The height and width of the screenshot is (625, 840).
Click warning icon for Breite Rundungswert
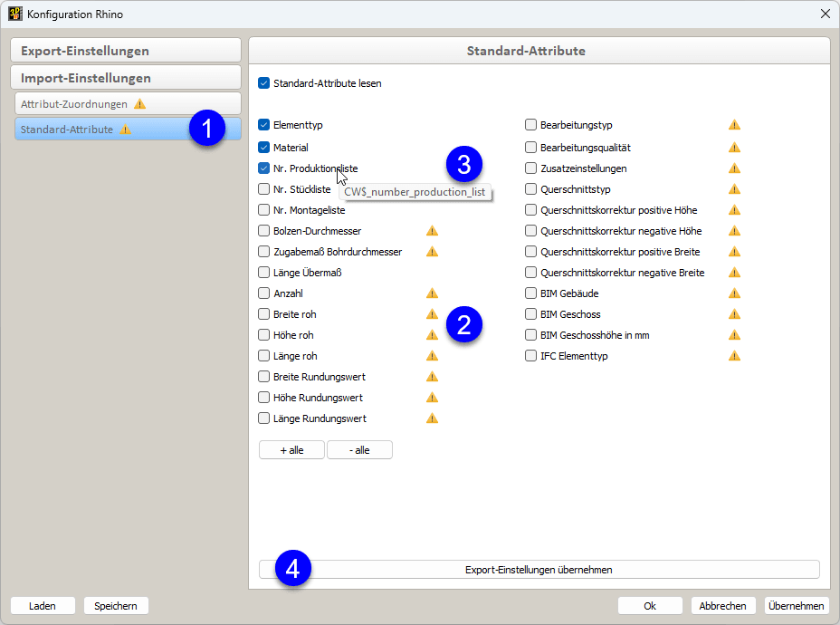(x=433, y=377)
